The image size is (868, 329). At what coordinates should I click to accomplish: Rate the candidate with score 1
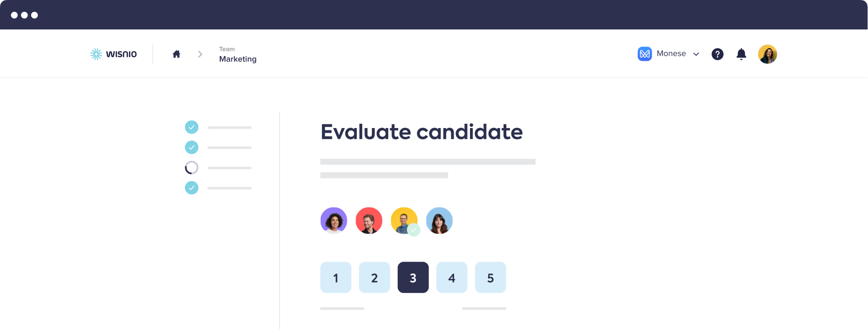coord(336,278)
